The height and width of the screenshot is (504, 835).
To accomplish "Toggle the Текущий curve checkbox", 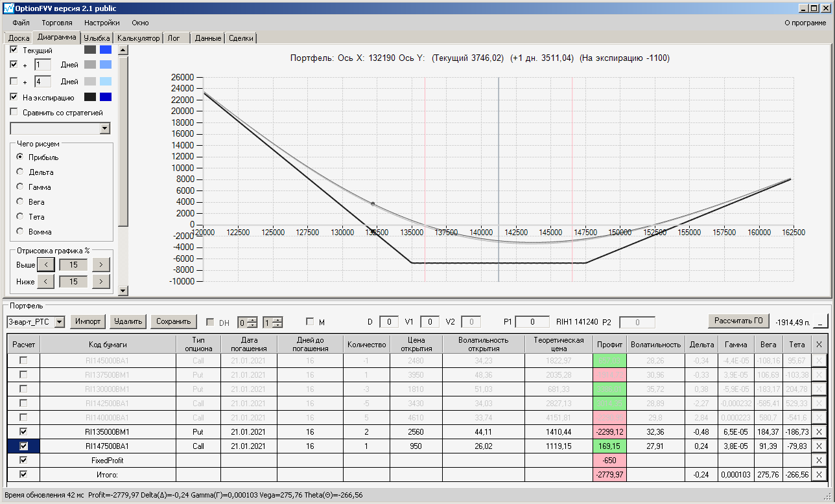I will pos(14,49).
